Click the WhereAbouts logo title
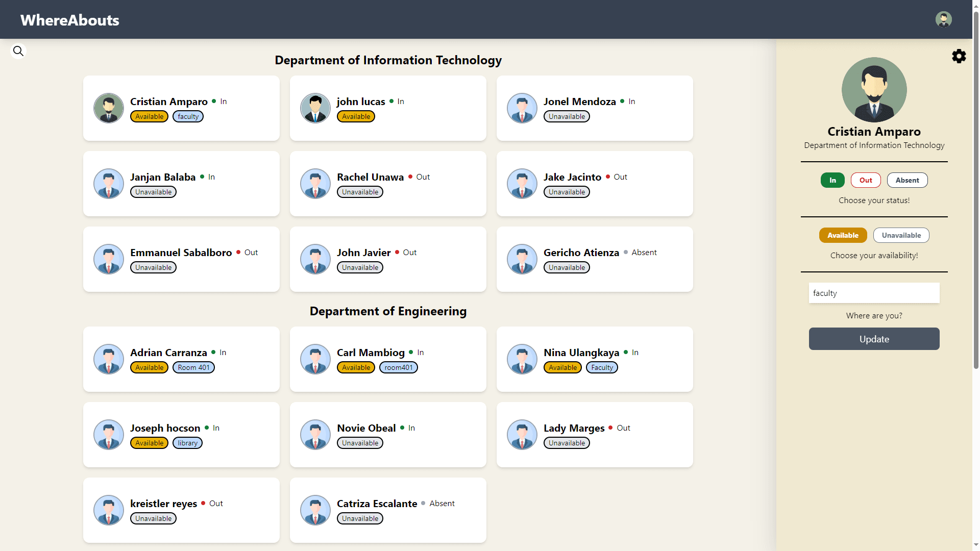 pyautogui.click(x=70, y=20)
